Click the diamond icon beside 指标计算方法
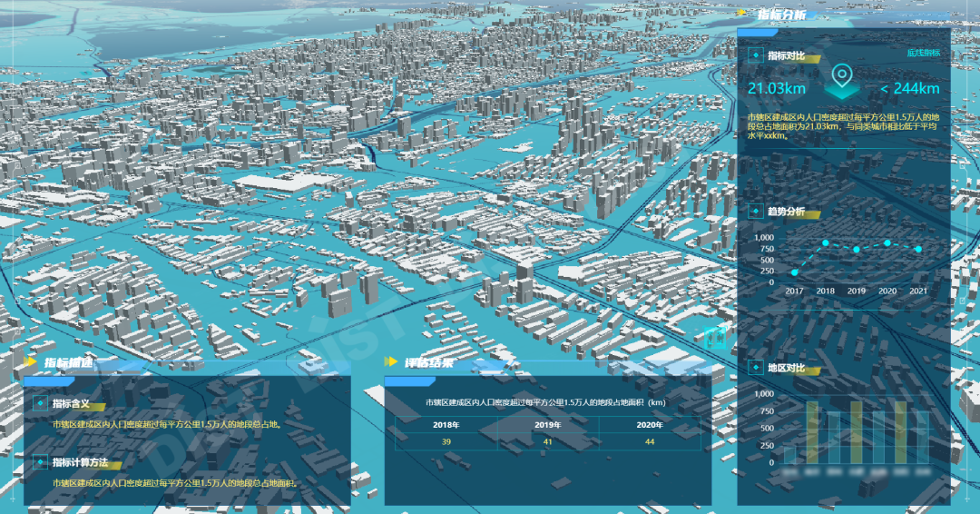 (x=39, y=462)
